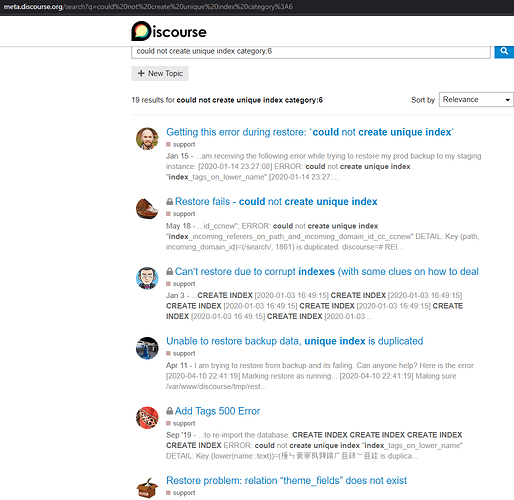The height and width of the screenshot is (500, 514).
Task: Open 'Getting this error during restore' topic
Action: pyautogui.click(x=310, y=132)
